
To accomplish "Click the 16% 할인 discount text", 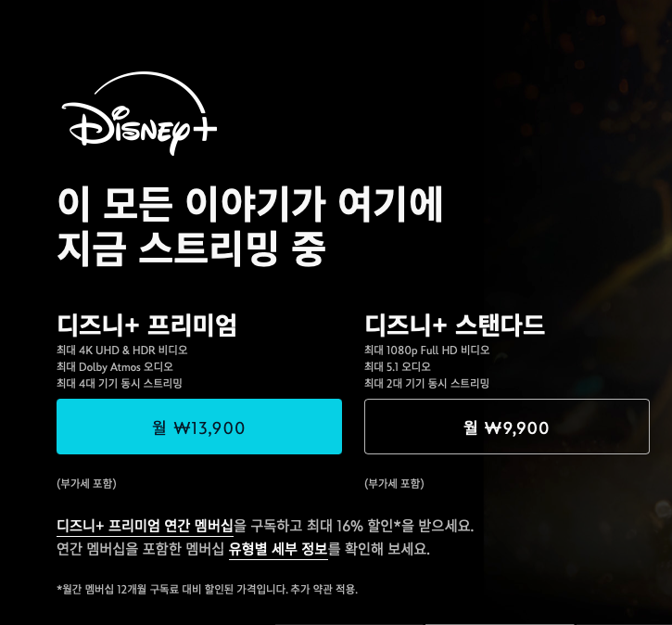I will tap(367, 526).
